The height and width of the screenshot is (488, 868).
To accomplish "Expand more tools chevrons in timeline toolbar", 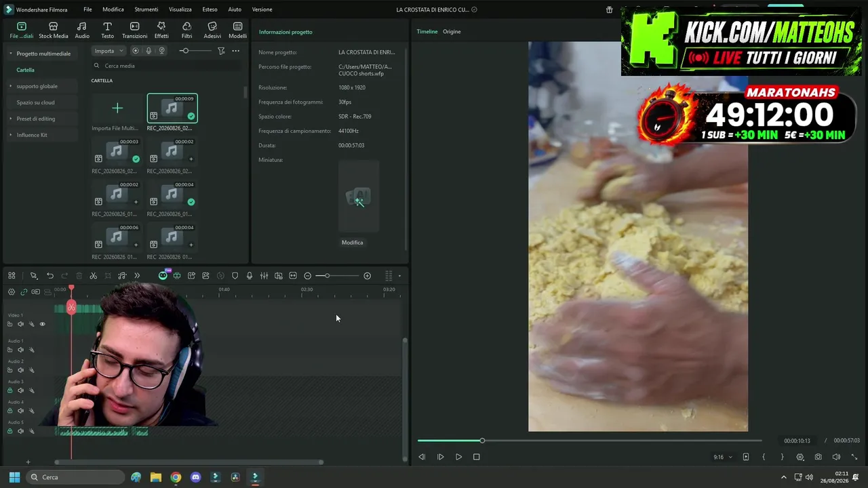I will (137, 276).
